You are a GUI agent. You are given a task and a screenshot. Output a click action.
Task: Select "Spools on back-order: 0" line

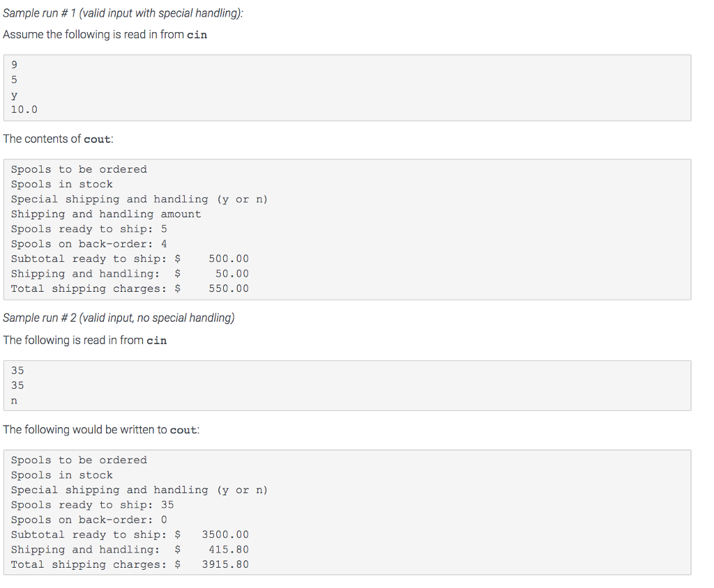pyautogui.click(x=87, y=519)
